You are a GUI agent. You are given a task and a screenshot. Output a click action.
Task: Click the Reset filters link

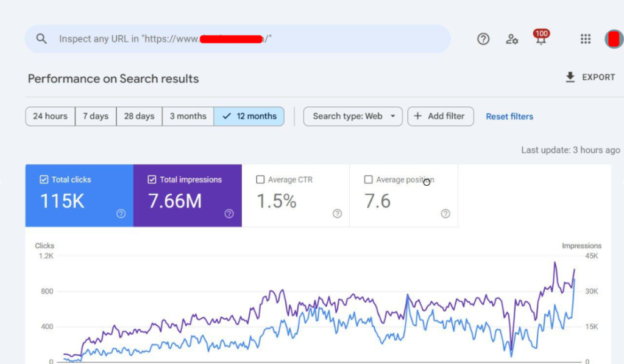click(509, 116)
